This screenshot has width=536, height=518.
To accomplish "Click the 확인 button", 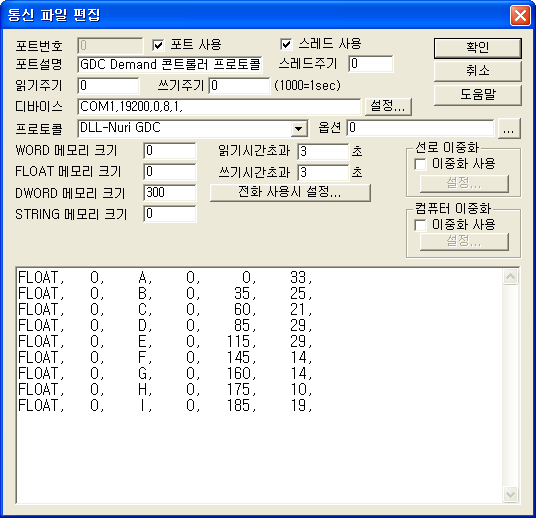I will coord(478,48).
